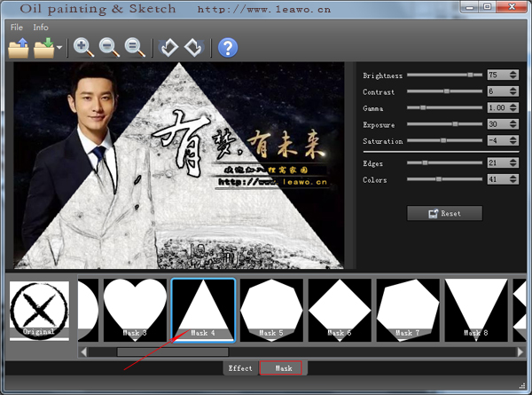This screenshot has height=395, width=532.
Task: Rotate image right icon
Action: click(194, 48)
